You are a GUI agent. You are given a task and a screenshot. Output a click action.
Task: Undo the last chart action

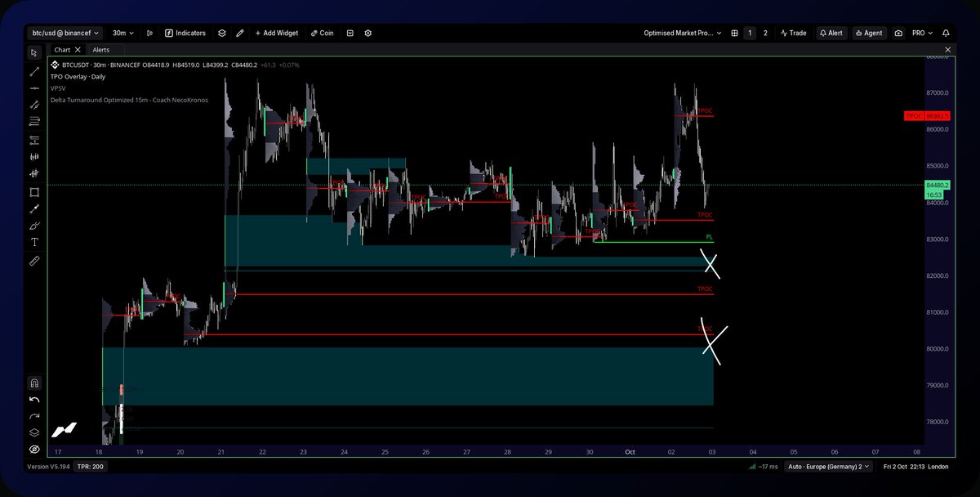[x=34, y=400]
